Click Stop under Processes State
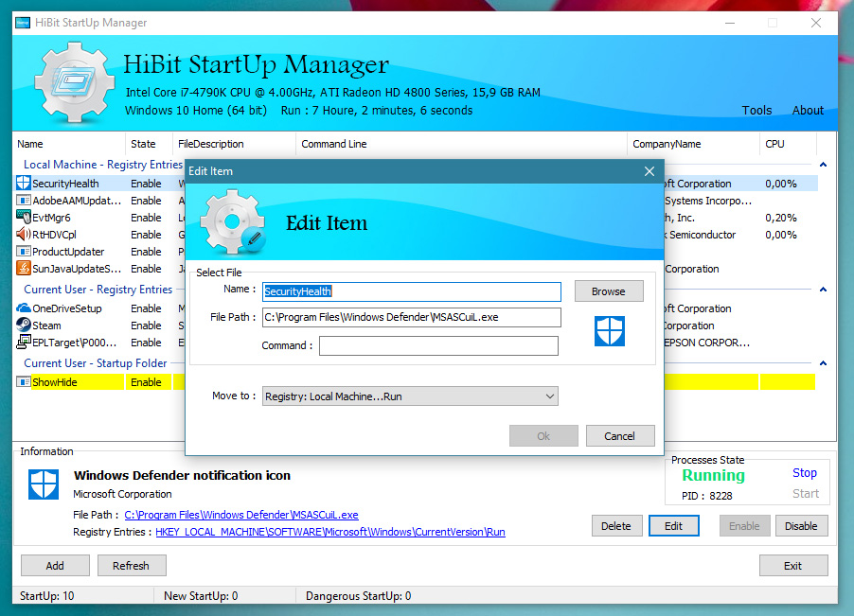This screenshot has height=616, width=854. coord(805,473)
